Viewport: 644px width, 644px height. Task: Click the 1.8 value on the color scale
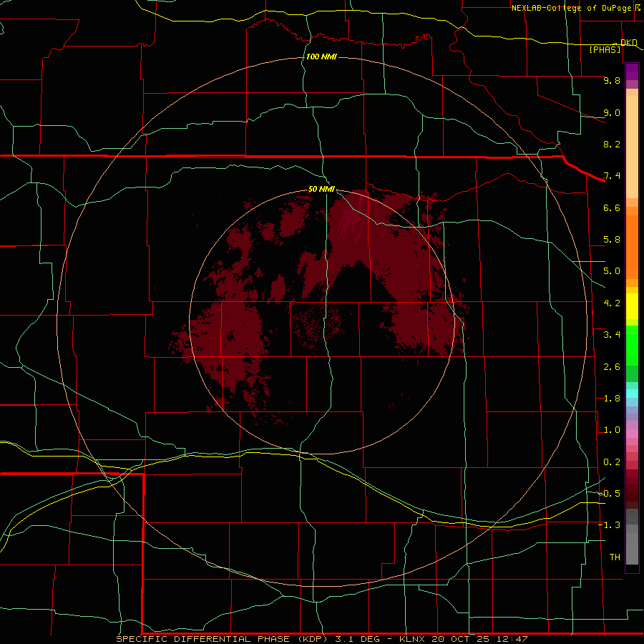tap(612, 399)
